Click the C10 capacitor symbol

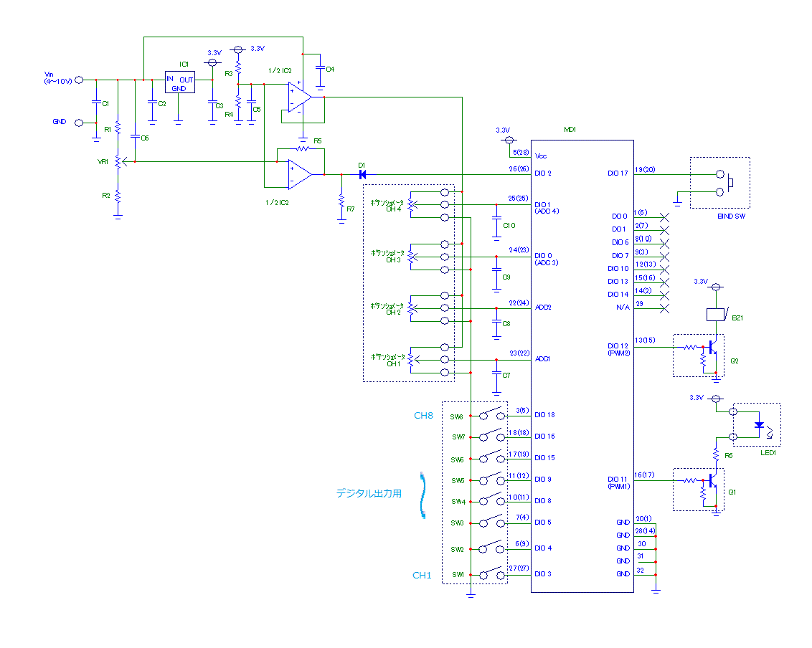click(x=496, y=217)
